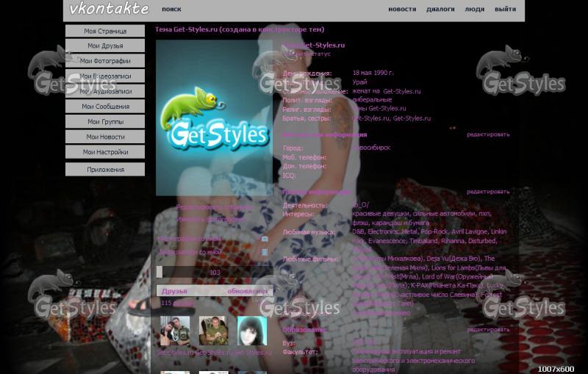Viewport: 588px width, 374px height.
Task: Click the vkontakte logo in the header
Action: [x=109, y=9]
